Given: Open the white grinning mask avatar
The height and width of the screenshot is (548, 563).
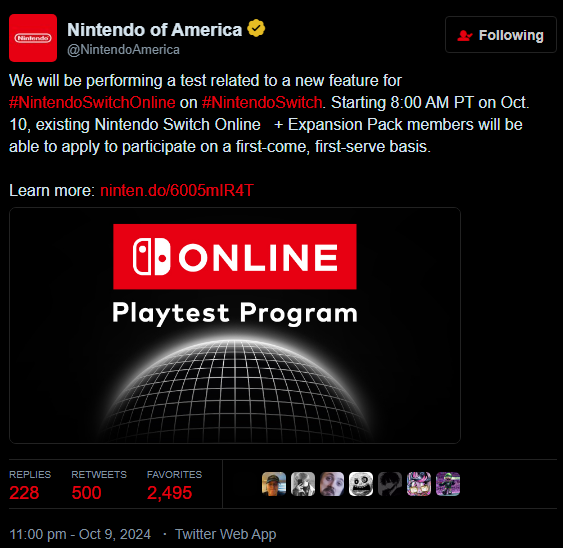Looking at the screenshot, I should (361, 484).
